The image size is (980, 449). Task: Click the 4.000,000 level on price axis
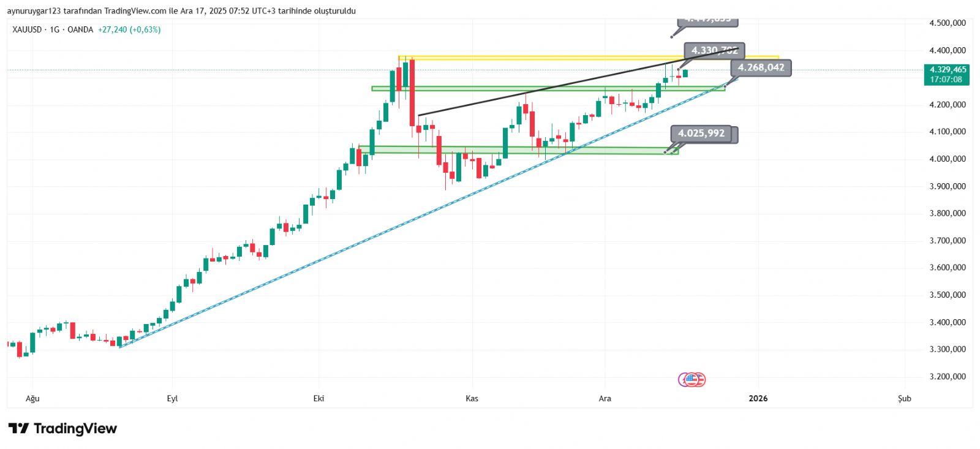pyautogui.click(x=947, y=159)
